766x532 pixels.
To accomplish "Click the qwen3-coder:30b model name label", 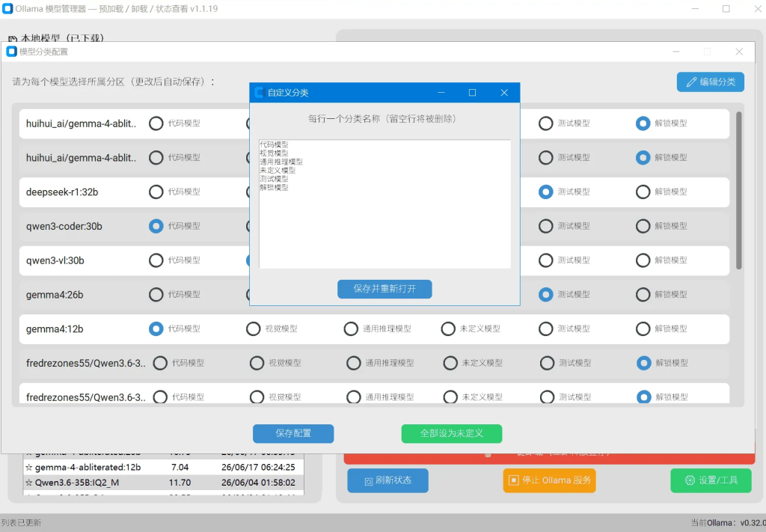I will coord(64,226).
